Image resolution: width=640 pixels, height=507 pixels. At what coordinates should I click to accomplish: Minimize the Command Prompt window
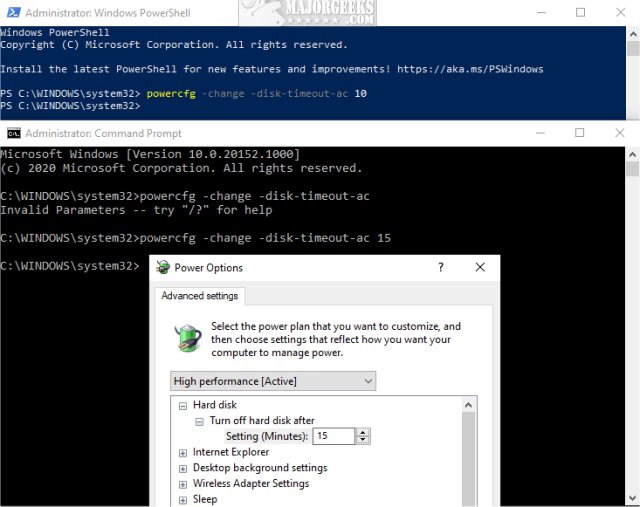click(x=540, y=133)
